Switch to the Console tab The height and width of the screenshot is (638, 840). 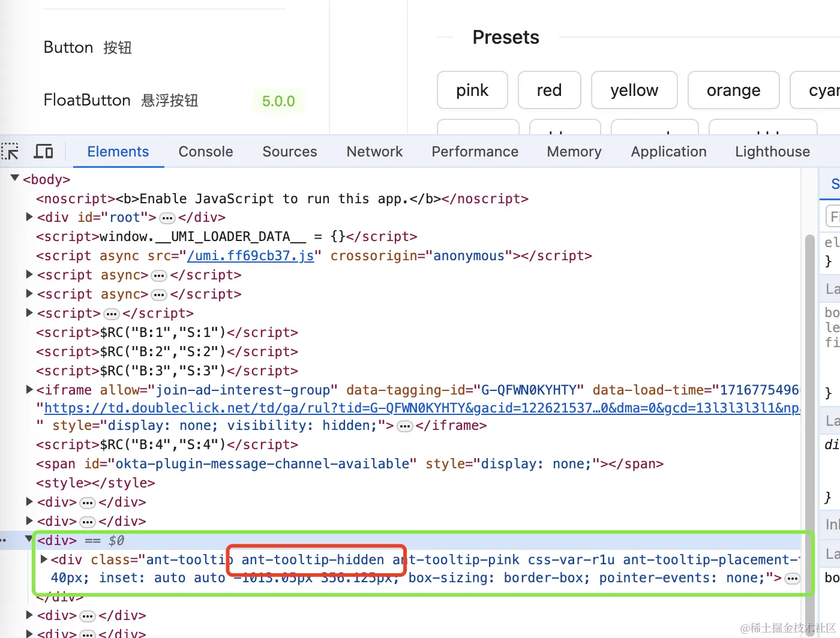pos(206,152)
